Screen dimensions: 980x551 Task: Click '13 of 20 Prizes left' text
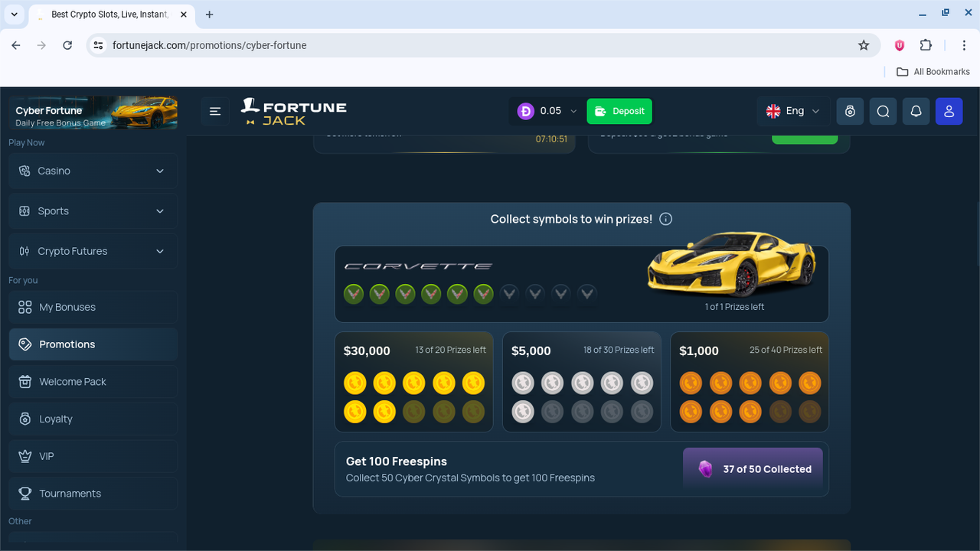pyautogui.click(x=450, y=350)
